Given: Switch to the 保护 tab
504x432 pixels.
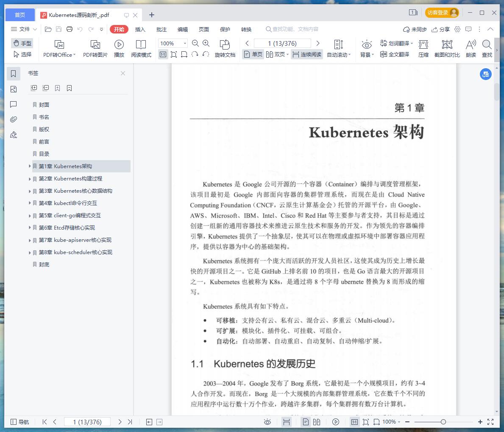Looking at the screenshot, I should [x=225, y=29].
